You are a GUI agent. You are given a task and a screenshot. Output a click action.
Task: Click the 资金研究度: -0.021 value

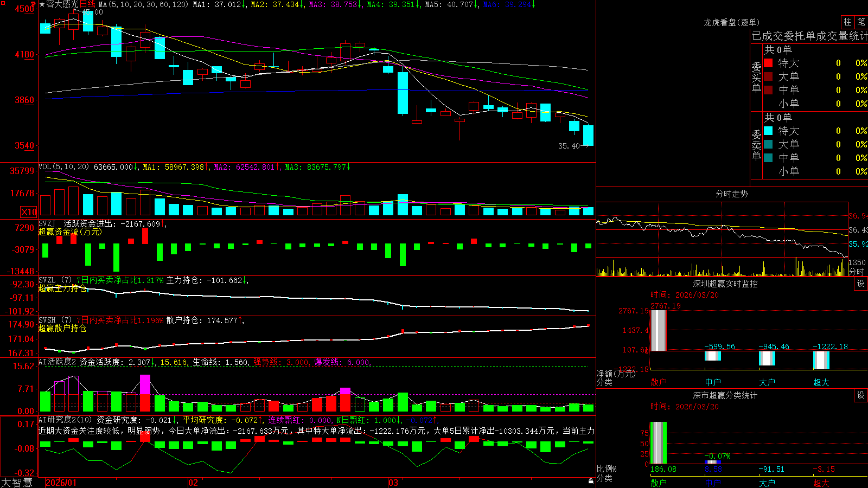coord(136,420)
